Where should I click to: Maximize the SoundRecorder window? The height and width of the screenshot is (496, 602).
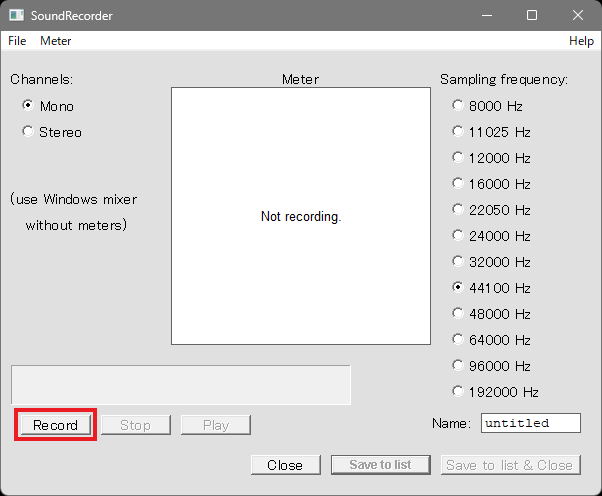(532, 16)
